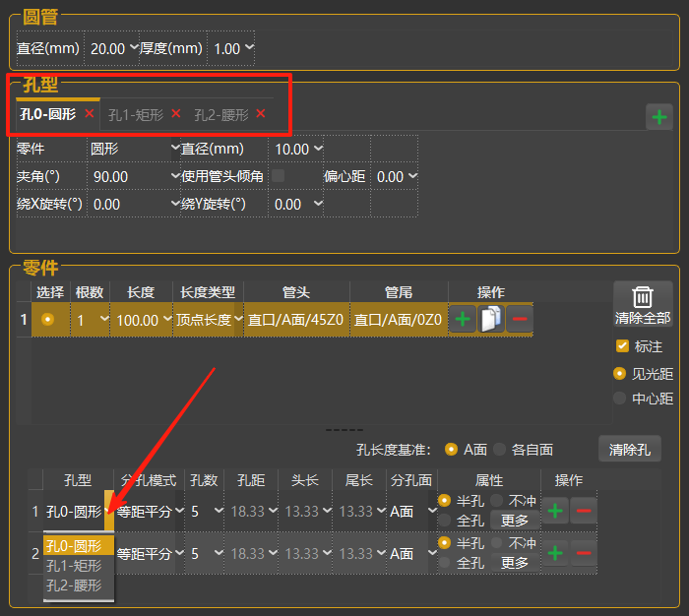Copy the part row using duplicate icon
Screen dimensions: 689x616
[490, 320]
